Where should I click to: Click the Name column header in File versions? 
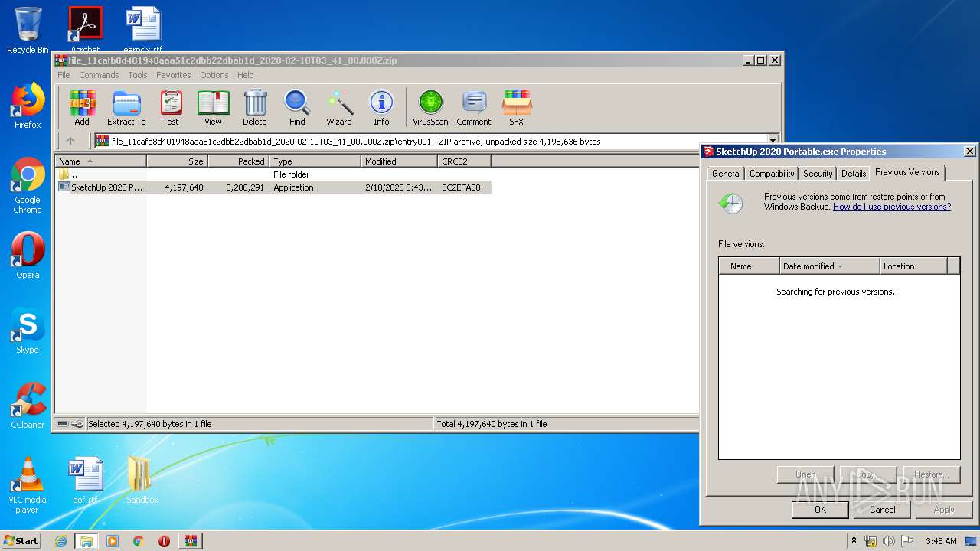click(x=749, y=266)
